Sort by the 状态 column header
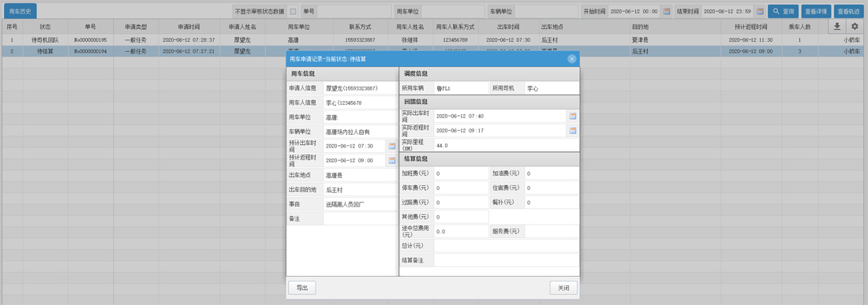Image resolution: width=868 pixels, height=305 pixels. (46, 26)
